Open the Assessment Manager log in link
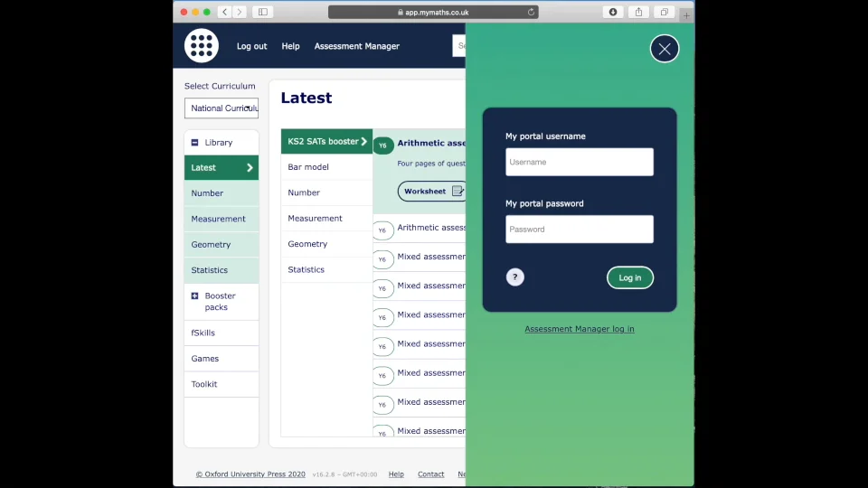 coord(580,329)
